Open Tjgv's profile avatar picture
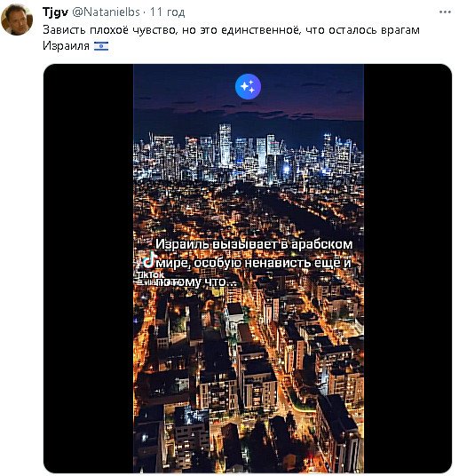The image size is (459, 476). click(x=17, y=20)
